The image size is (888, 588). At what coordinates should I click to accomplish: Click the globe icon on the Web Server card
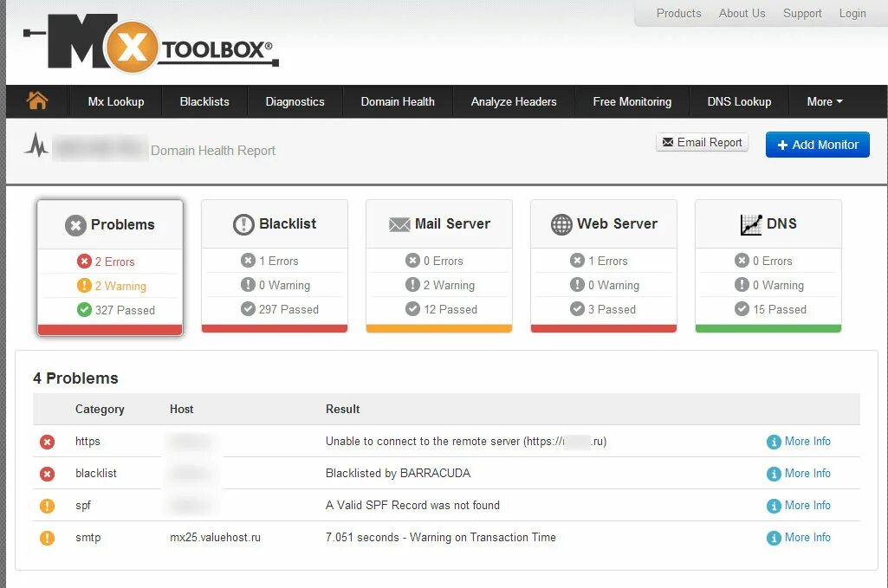(x=561, y=224)
